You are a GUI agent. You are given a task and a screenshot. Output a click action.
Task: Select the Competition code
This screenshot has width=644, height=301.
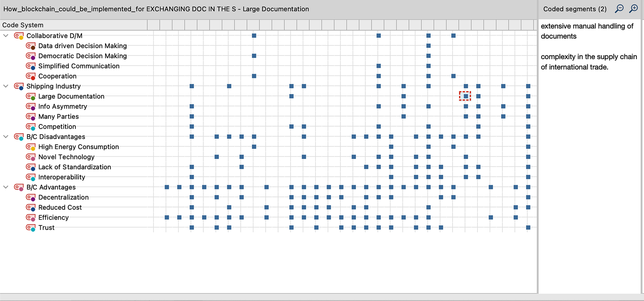(57, 126)
